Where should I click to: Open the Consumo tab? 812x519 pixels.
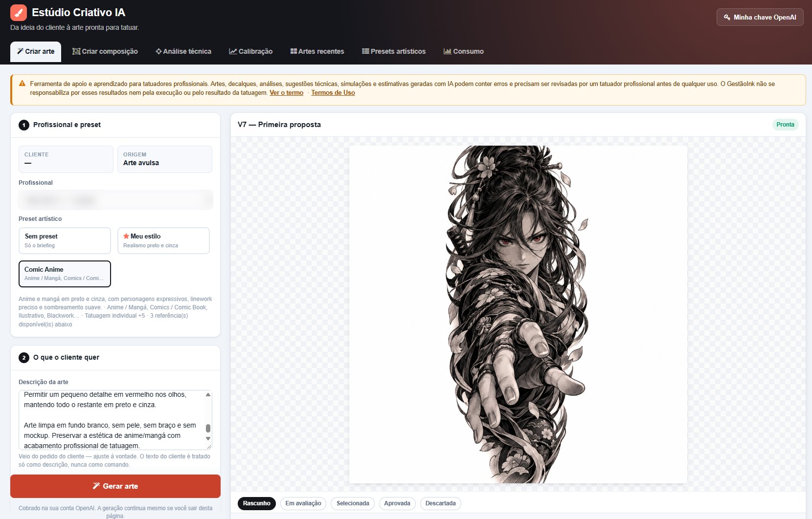coord(464,51)
